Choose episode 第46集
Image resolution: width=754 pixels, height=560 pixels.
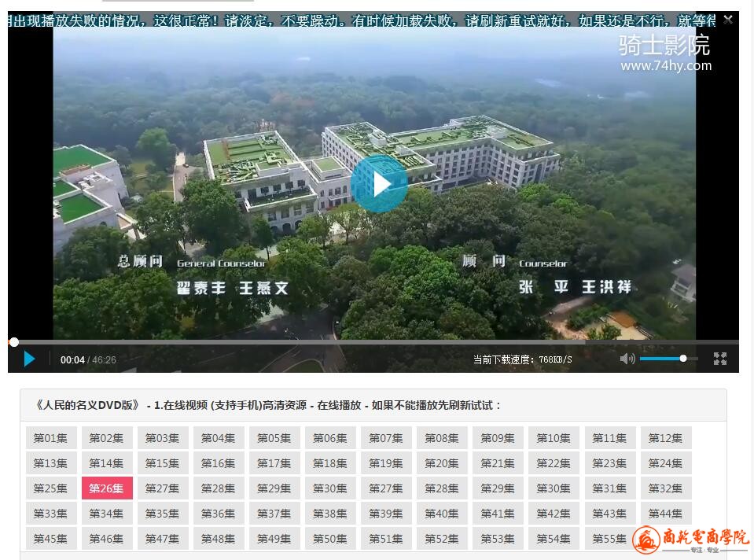coord(107,538)
